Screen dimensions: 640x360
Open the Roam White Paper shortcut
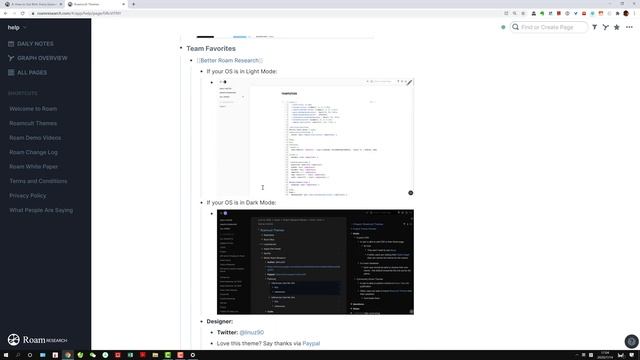(33, 167)
